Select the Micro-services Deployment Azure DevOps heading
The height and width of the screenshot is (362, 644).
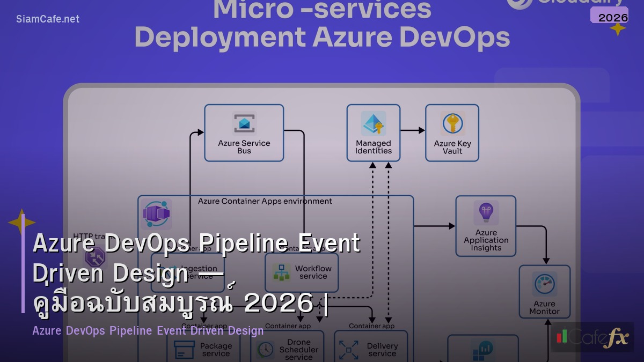click(x=322, y=24)
